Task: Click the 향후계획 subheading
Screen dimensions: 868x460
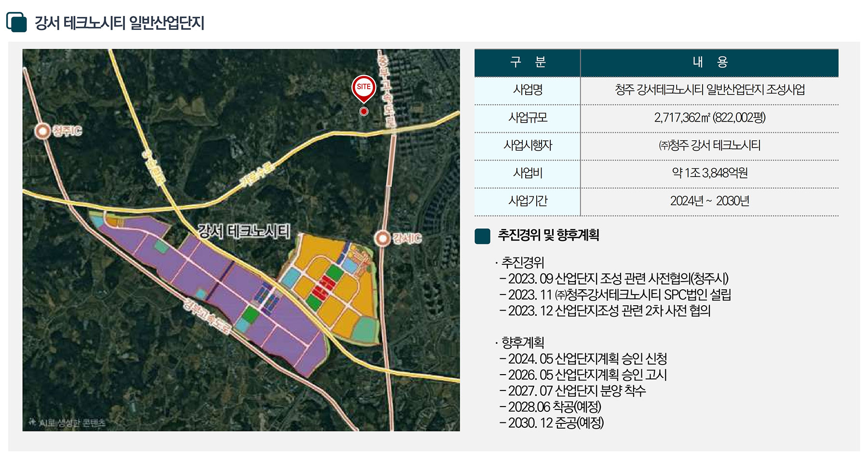Action: point(523,343)
